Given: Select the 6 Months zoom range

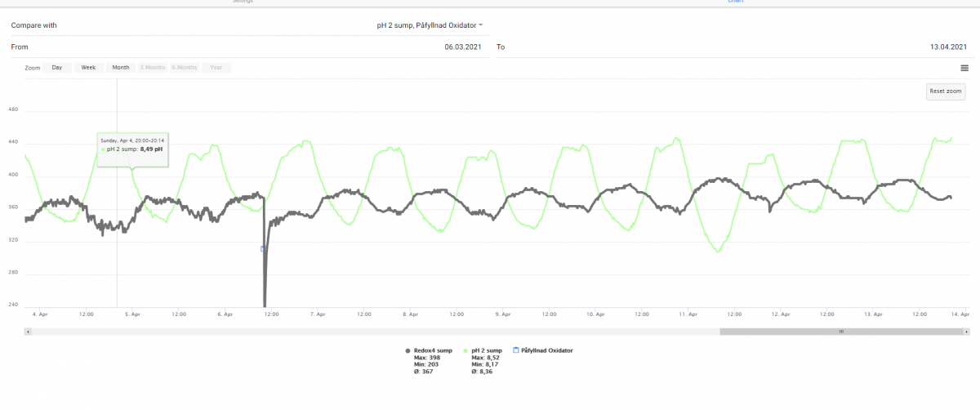Looking at the screenshot, I should tap(185, 68).
